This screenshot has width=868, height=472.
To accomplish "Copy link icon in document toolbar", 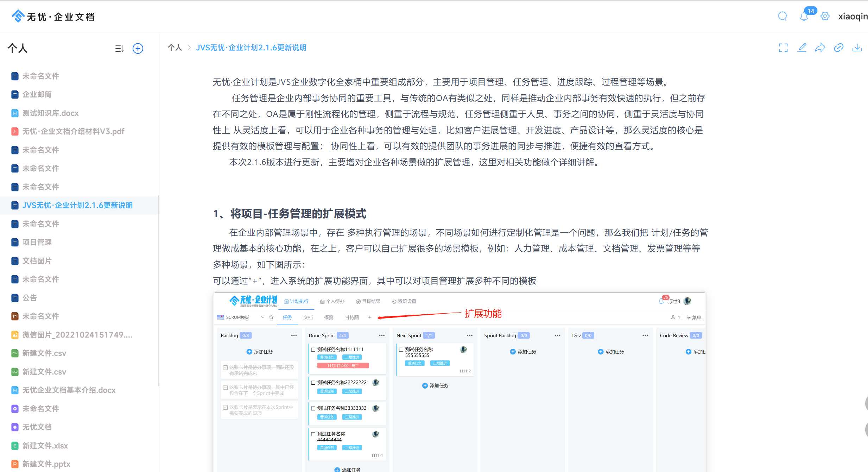I will (839, 48).
